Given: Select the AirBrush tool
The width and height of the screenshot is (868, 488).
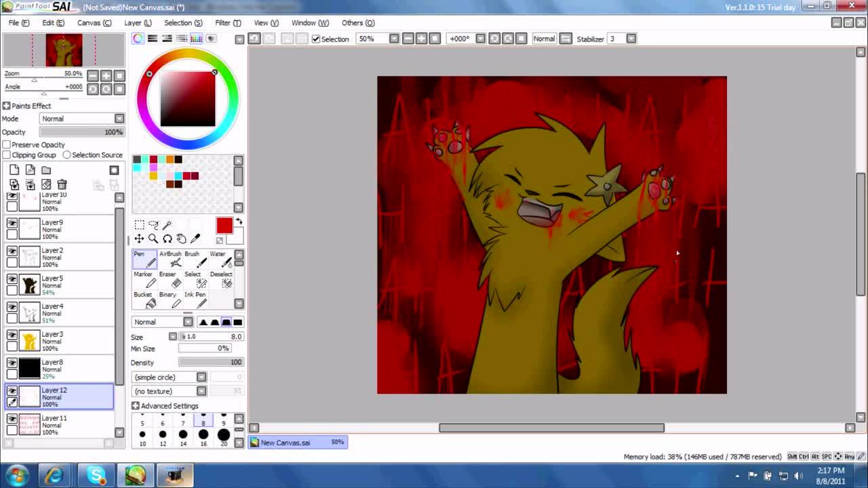Looking at the screenshot, I should point(170,260).
